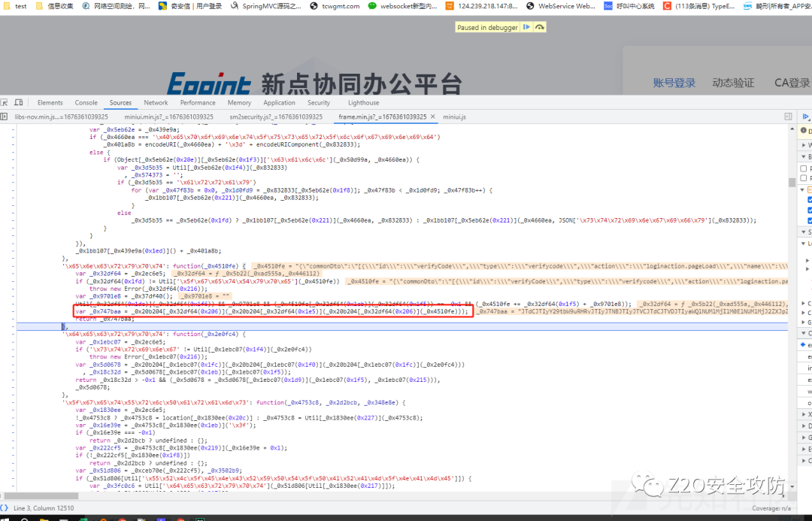Tick the lower unchecked checkbox in debugger sidebar

click(804, 178)
